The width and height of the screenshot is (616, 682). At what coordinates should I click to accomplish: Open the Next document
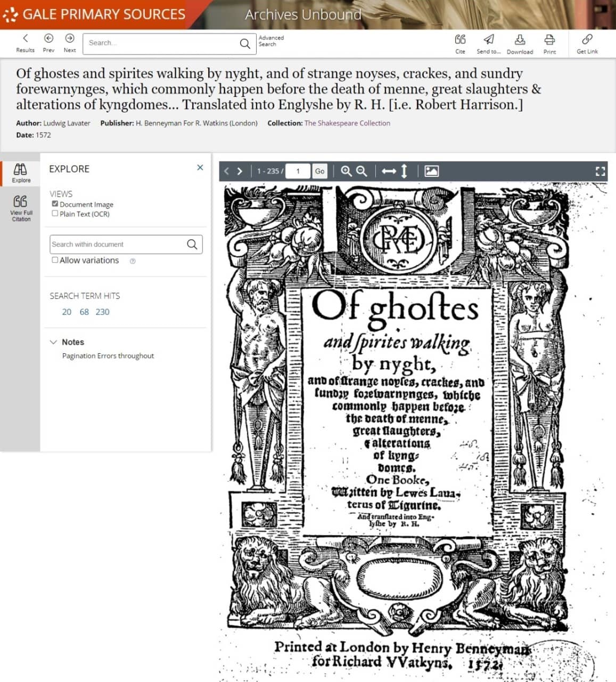(x=70, y=43)
